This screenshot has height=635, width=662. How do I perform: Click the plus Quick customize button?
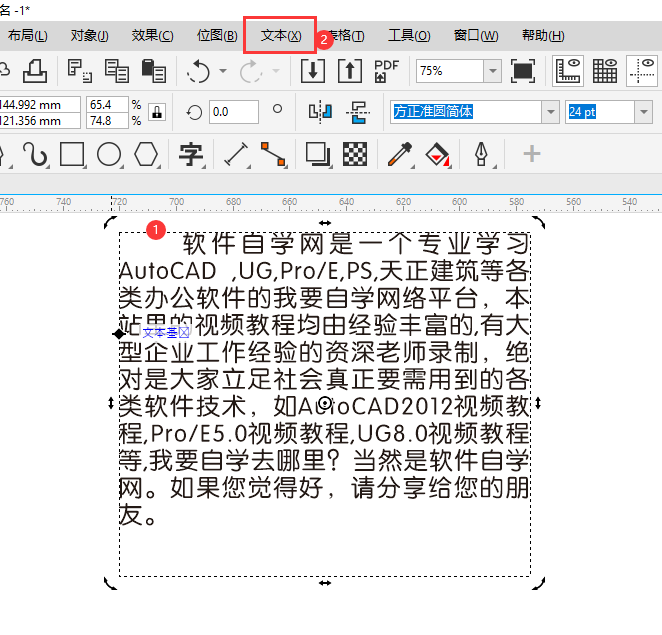coord(532,154)
